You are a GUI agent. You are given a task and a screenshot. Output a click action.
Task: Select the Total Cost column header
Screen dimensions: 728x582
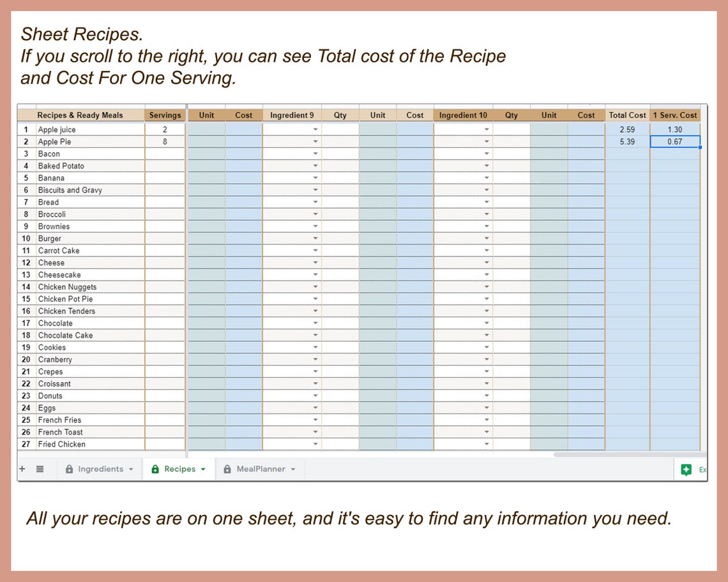coord(627,115)
